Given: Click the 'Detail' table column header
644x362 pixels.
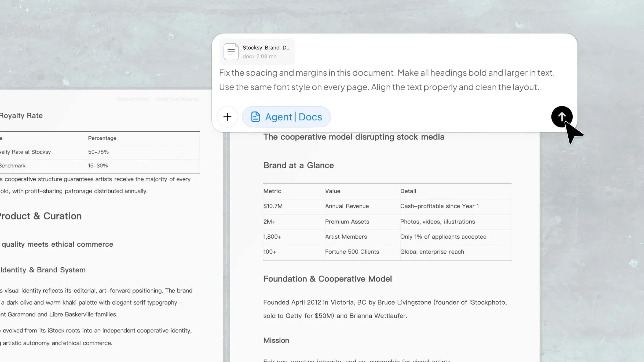Looking at the screenshot, I should pos(408,191).
